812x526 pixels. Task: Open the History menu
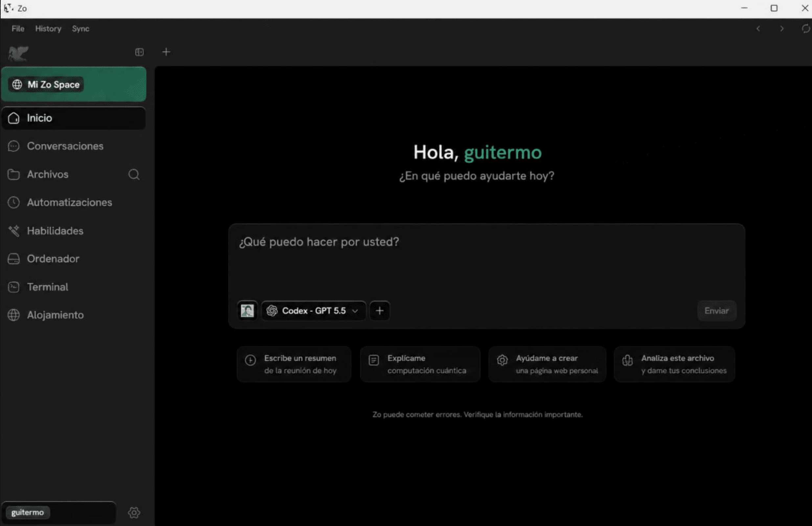(48, 29)
